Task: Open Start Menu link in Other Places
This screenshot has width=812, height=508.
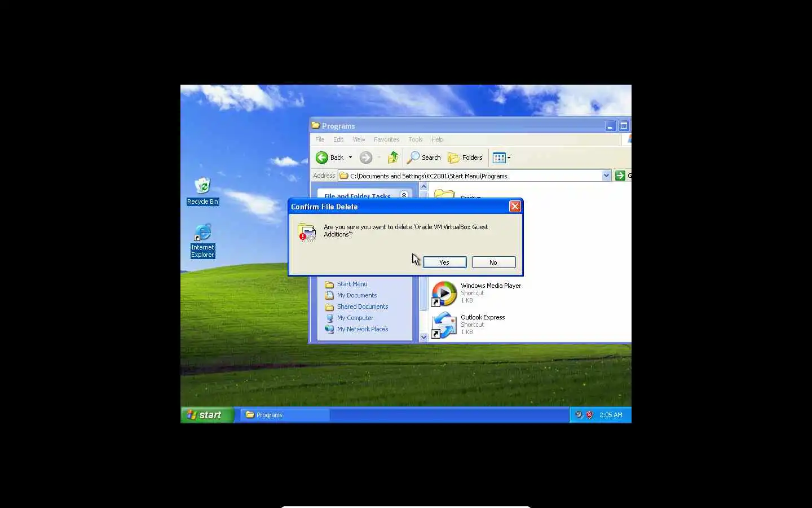Action: [352, 284]
